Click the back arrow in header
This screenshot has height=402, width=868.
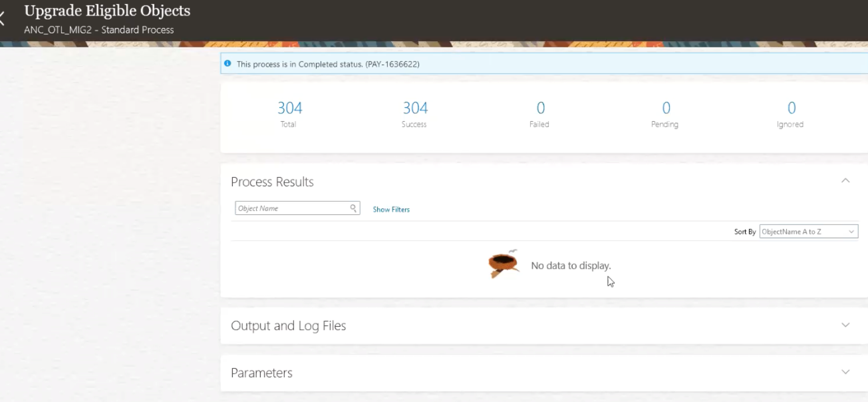(2, 18)
